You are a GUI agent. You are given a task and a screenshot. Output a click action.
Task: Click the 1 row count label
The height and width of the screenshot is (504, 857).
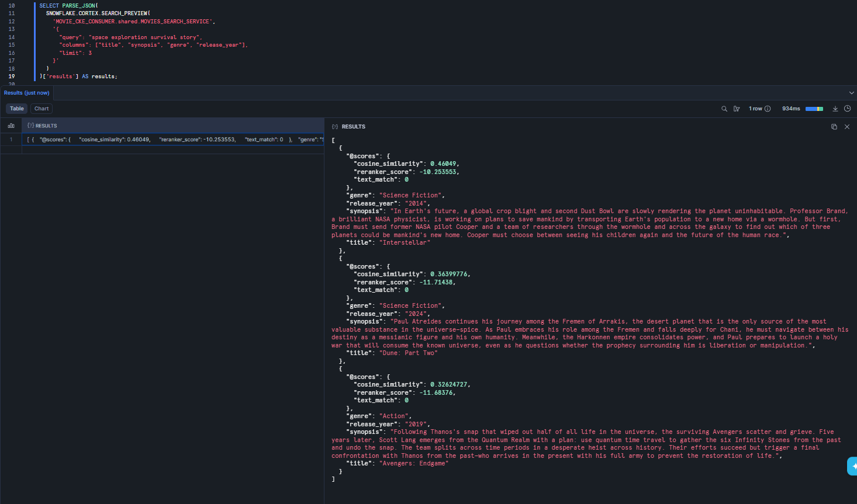(x=755, y=109)
